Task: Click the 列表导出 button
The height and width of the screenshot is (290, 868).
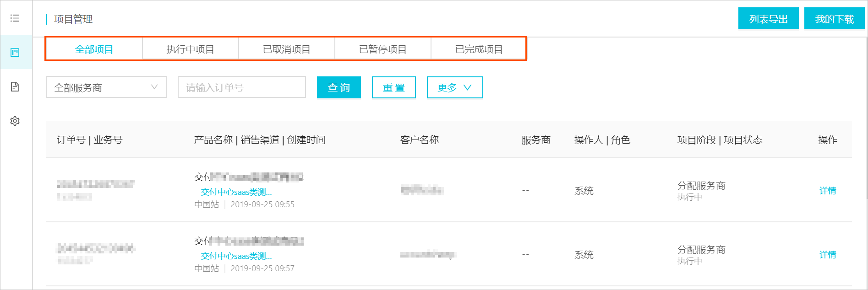Action: pos(769,19)
